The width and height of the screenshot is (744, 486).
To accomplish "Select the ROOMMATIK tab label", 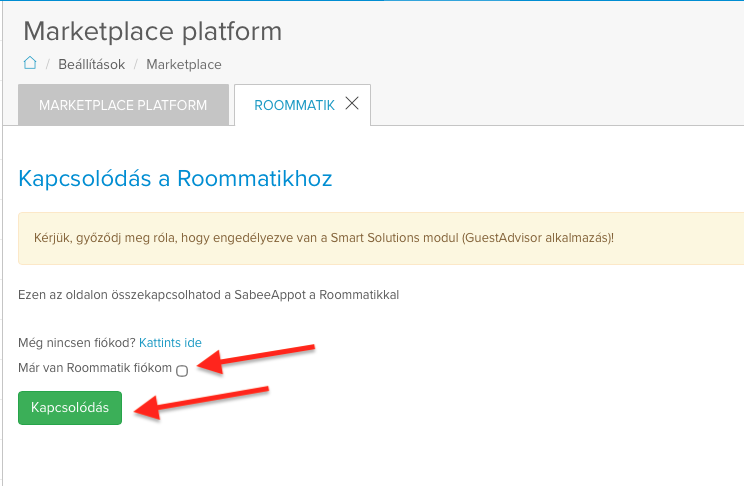I will [294, 105].
